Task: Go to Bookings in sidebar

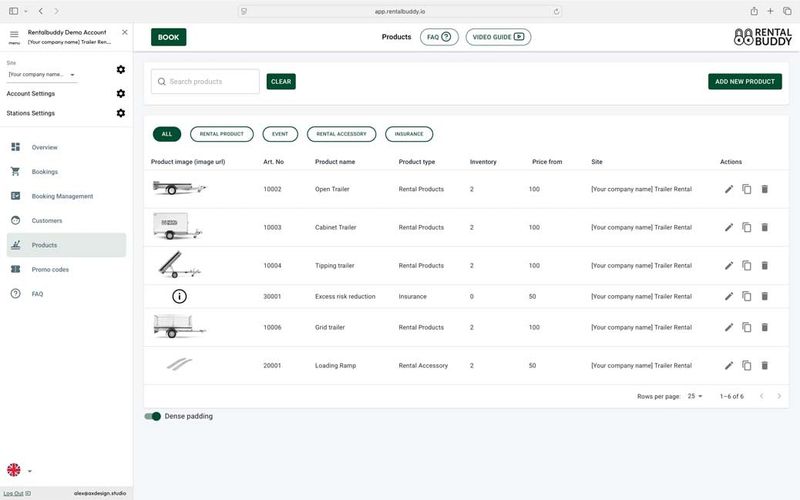Action: coord(66,172)
